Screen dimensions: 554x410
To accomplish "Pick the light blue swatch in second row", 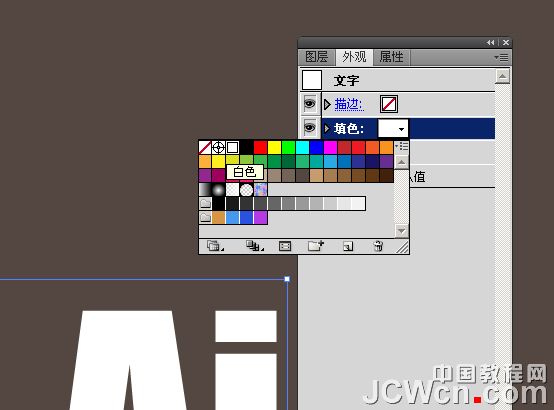I will pos(330,162).
